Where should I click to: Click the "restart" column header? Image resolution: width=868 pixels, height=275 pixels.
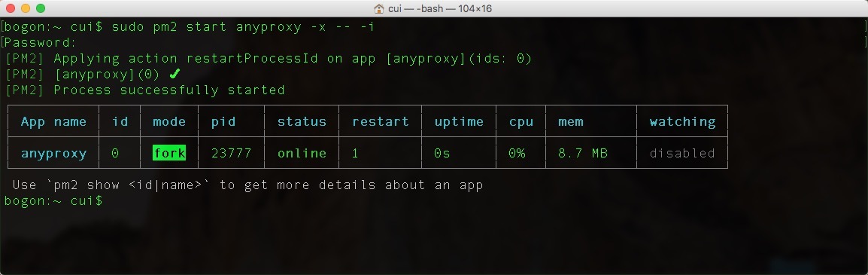click(381, 121)
